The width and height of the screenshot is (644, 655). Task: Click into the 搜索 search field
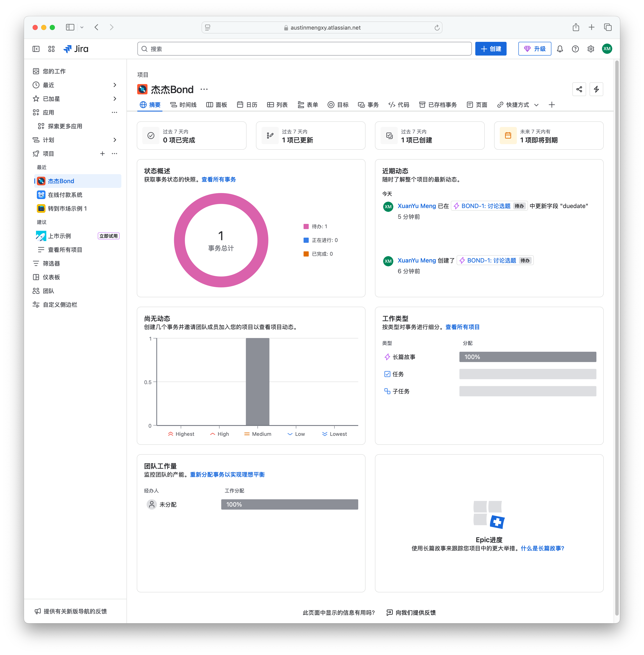click(x=304, y=49)
